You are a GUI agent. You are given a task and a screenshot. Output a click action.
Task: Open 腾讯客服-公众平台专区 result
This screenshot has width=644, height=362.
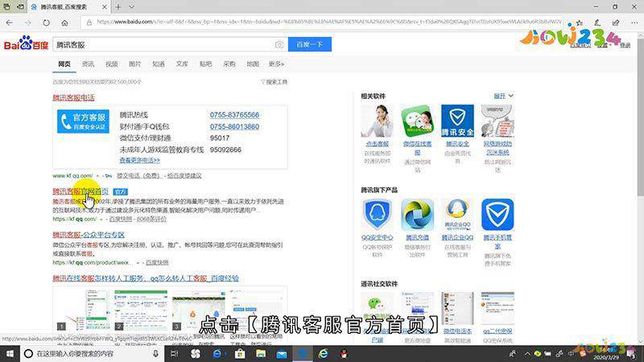coord(89,235)
